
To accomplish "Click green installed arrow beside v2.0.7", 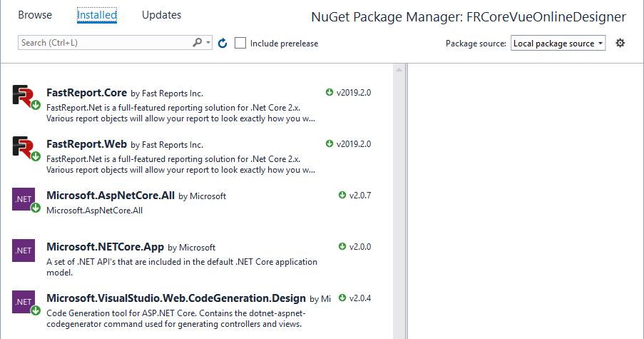I will click(x=342, y=195).
